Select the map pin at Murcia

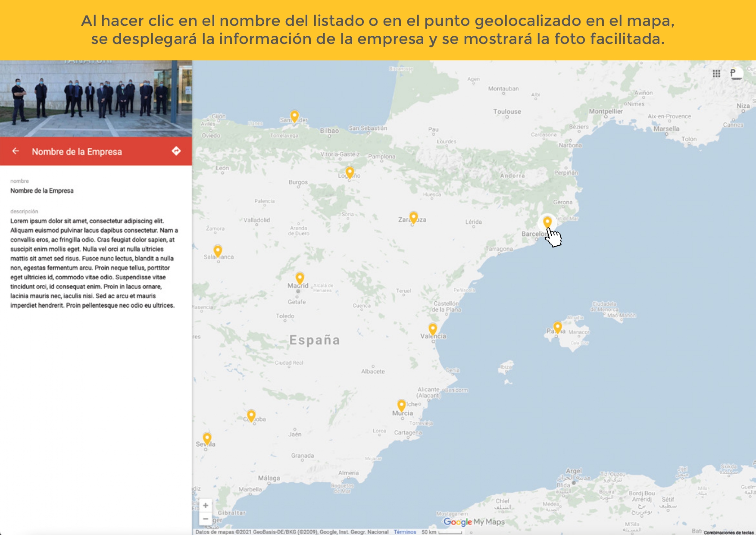coord(402,405)
